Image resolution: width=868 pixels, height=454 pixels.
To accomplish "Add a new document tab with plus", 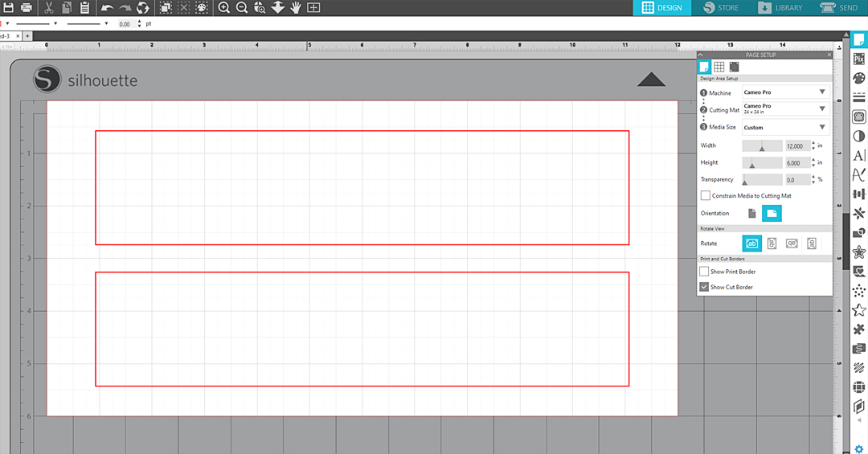I will (27, 36).
